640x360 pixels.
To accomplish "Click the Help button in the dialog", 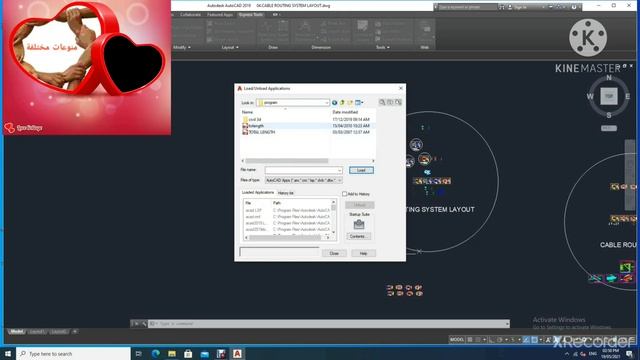I will click(363, 253).
